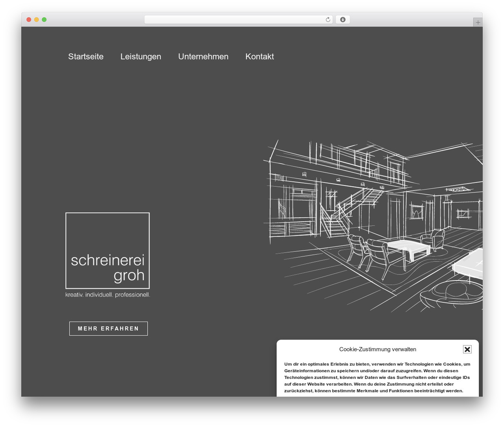This screenshot has width=504, height=427.
Task: Click the MEHR ERFAHREN button
Action: click(x=108, y=329)
